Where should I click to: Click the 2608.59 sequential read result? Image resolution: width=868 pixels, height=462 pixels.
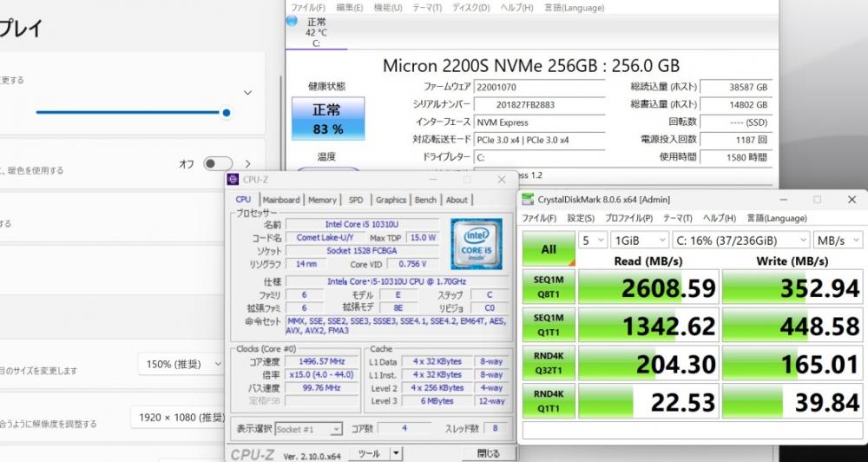point(648,287)
